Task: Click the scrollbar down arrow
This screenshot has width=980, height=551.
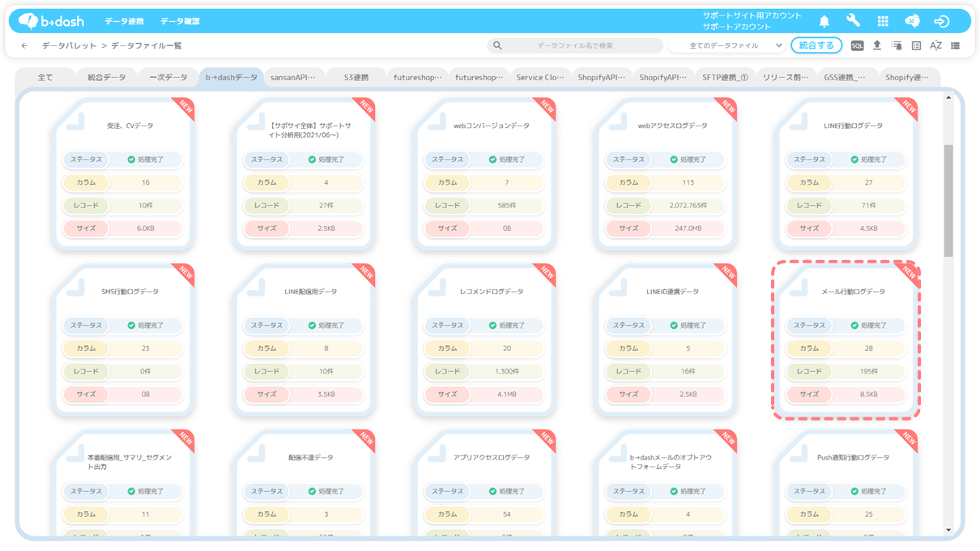Action: pyautogui.click(x=948, y=530)
